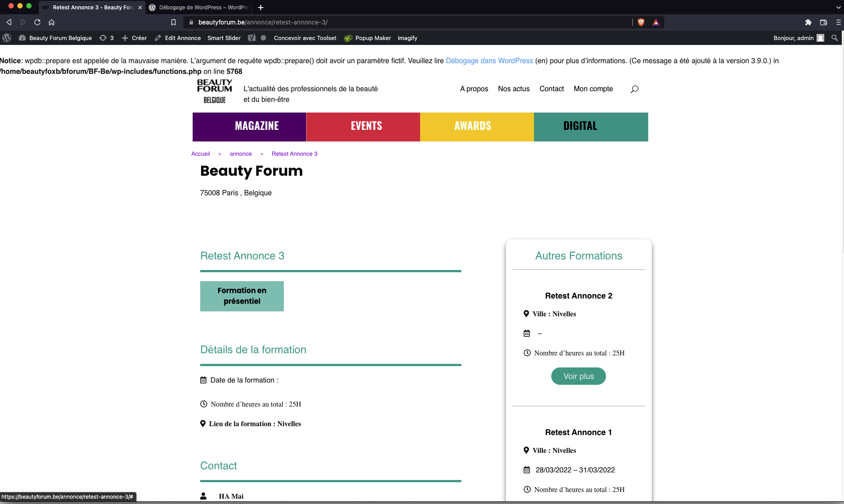Close Retest Annonce 3 tab

tap(140, 7)
